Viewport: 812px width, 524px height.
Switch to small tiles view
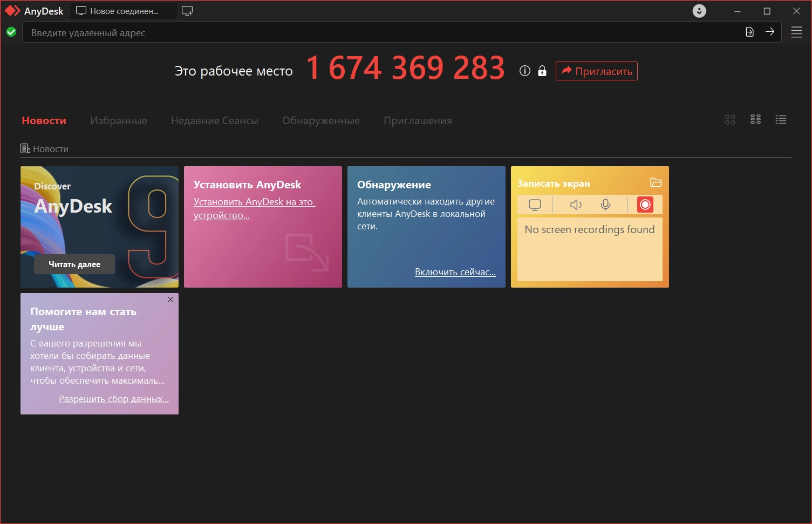point(755,120)
